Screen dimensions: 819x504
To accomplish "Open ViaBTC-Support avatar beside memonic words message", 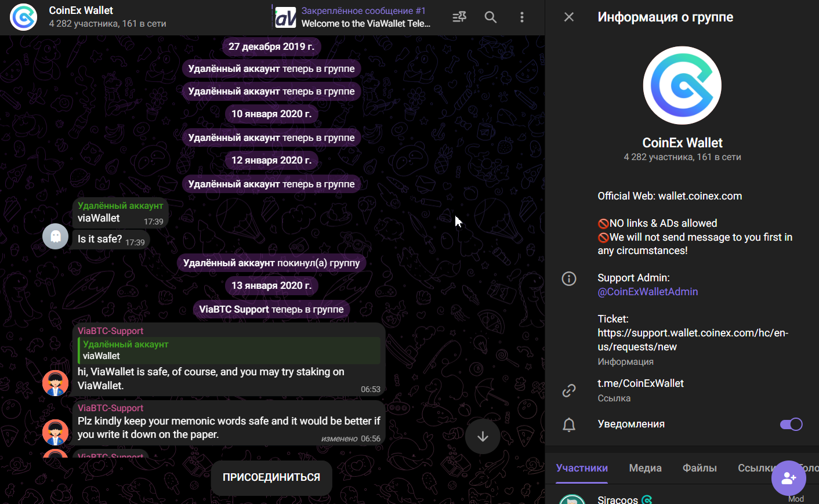I will (x=56, y=433).
